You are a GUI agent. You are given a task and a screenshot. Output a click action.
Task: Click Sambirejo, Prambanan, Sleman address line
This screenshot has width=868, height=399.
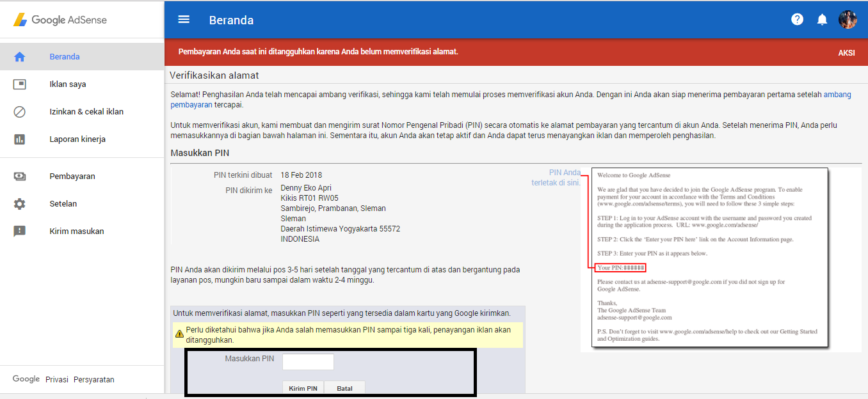(334, 208)
